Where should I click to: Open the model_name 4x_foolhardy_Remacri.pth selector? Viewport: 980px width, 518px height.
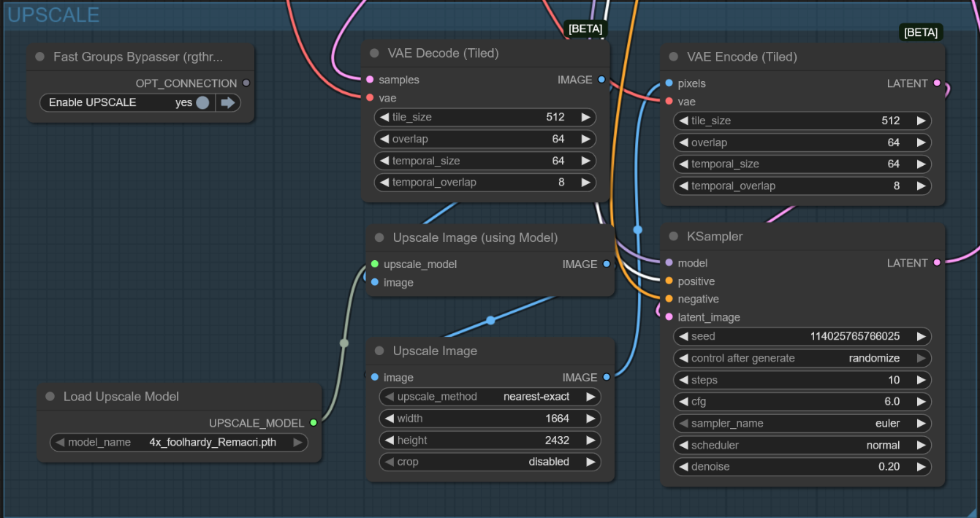[x=179, y=442]
